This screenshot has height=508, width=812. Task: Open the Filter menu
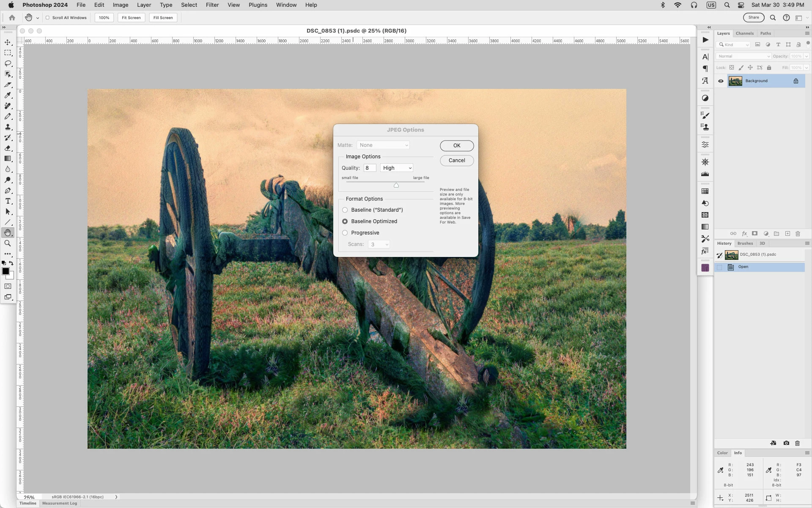212,5
